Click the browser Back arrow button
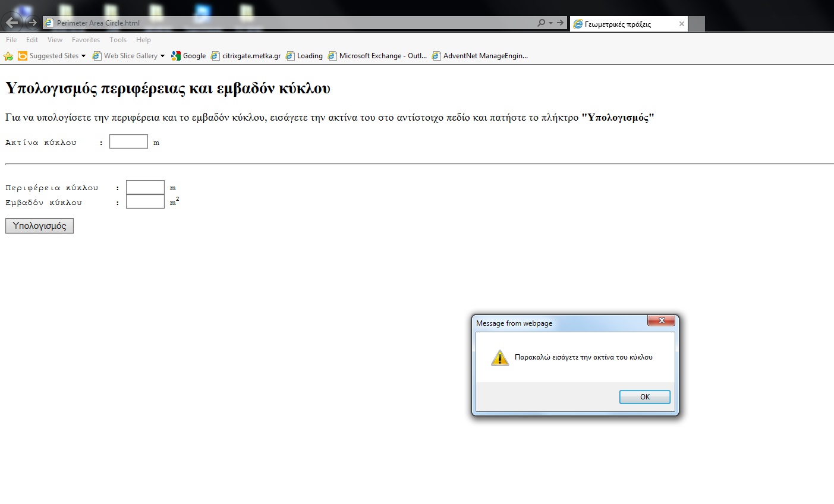The image size is (834, 504). click(12, 23)
